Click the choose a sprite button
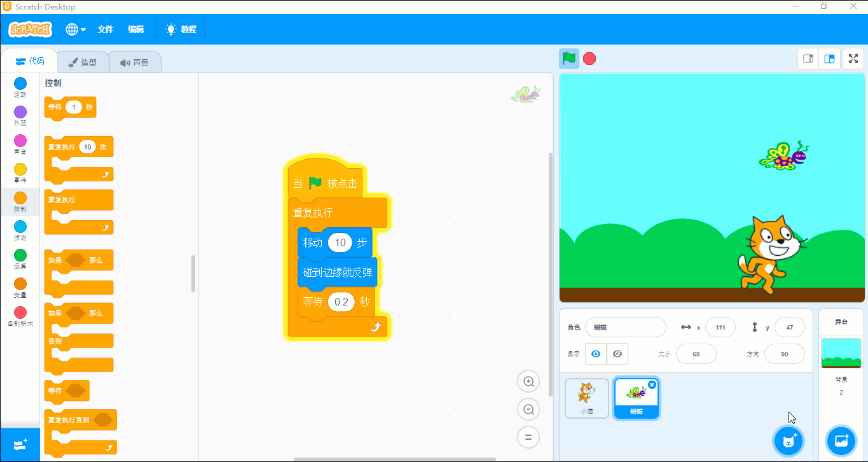868x462 pixels. point(789,441)
